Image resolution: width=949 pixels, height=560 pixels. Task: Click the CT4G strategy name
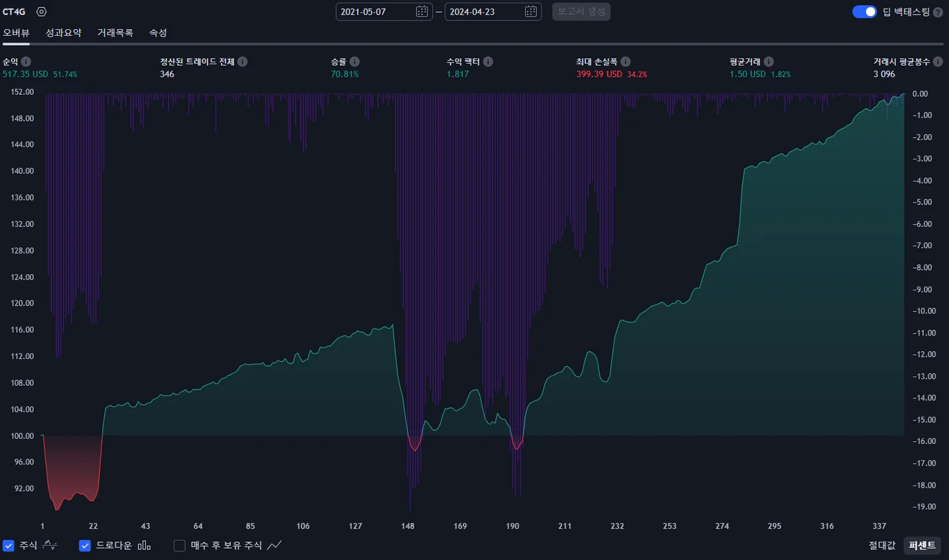pyautogui.click(x=14, y=12)
